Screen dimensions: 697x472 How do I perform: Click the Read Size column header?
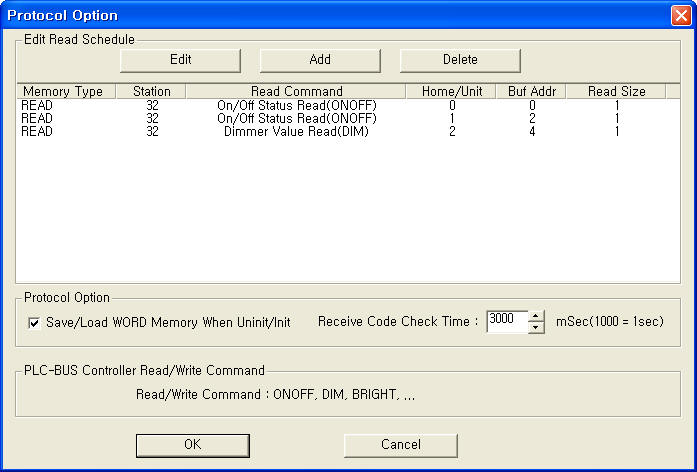pos(616,91)
